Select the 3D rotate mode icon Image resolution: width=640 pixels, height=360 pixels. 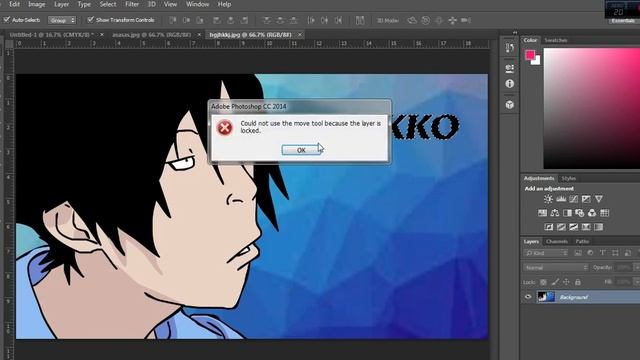pos(412,20)
